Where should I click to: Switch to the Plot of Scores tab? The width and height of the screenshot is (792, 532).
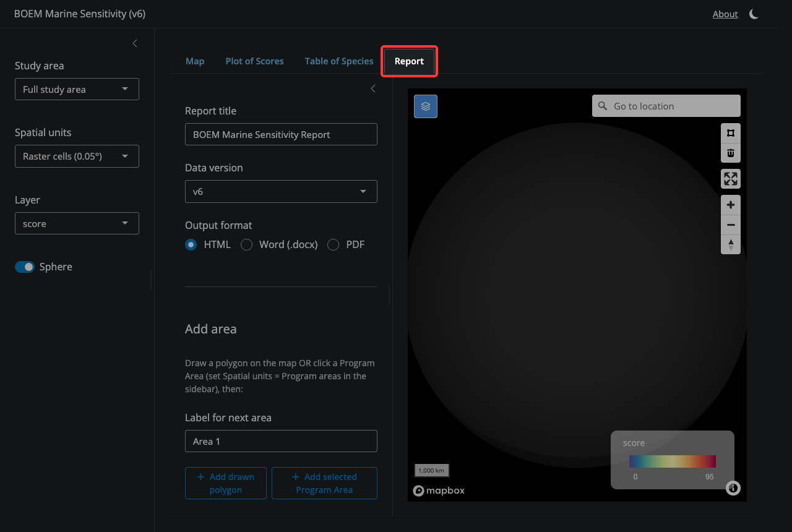pyautogui.click(x=254, y=61)
